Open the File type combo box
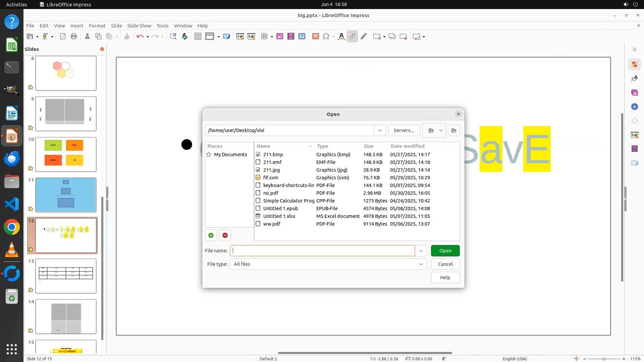The height and width of the screenshot is (362, 644). tap(328, 264)
